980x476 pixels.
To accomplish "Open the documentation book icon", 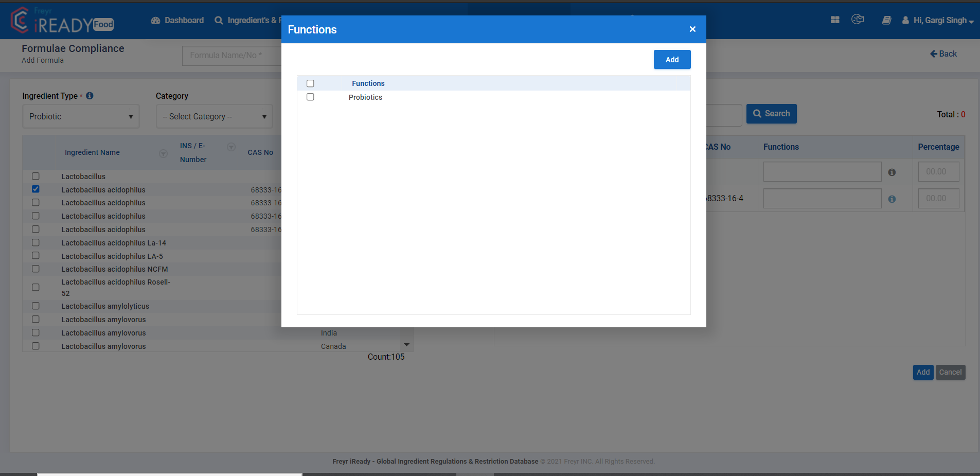I will pyautogui.click(x=886, y=20).
